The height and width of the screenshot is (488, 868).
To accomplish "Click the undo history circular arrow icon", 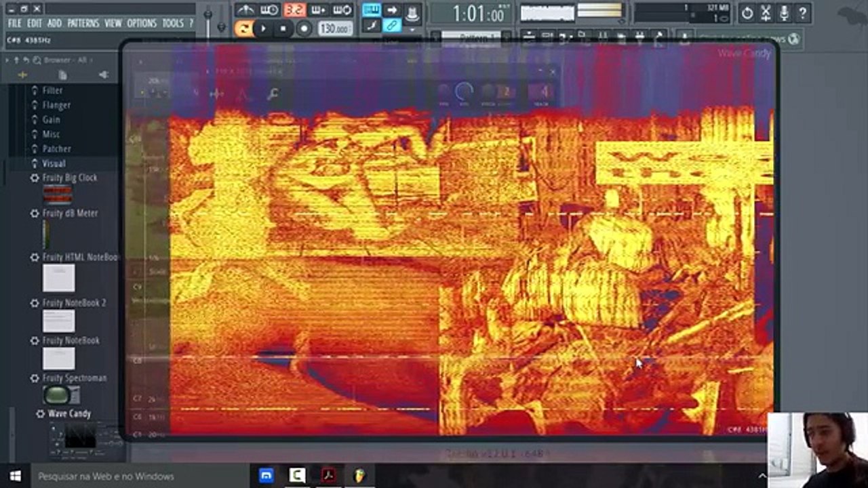I will pos(747,13).
